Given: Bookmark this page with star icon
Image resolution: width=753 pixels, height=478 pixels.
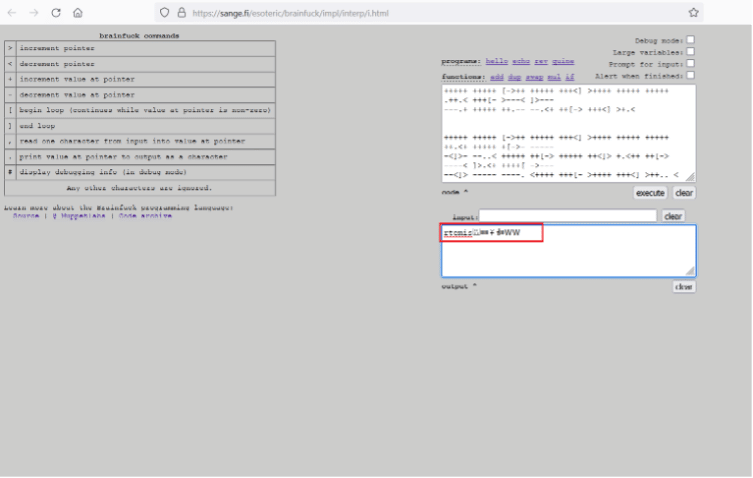Looking at the screenshot, I should (x=693, y=13).
